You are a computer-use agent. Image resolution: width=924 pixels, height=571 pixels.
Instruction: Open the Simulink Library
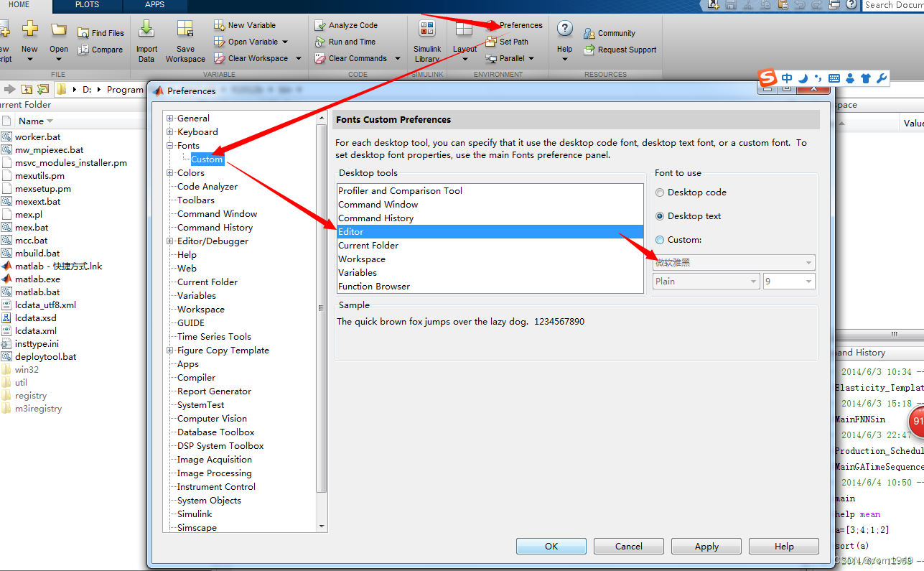427,41
